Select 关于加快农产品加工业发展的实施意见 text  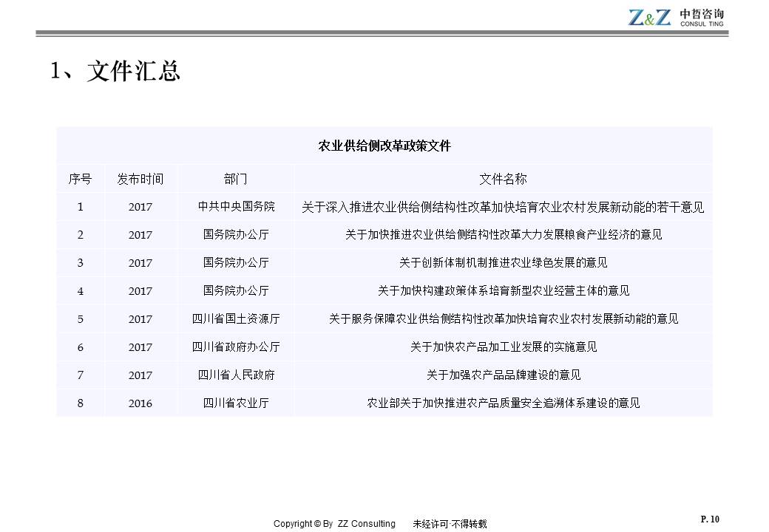click(503, 347)
